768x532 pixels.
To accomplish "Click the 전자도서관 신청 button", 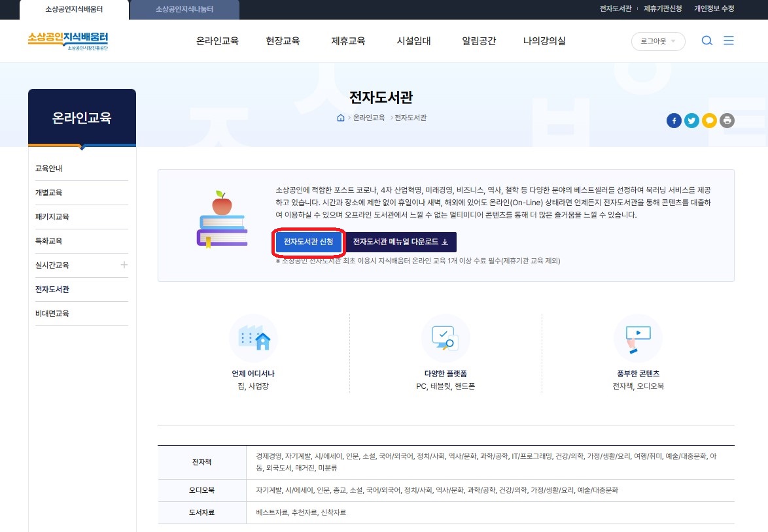I will coord(308,242).
